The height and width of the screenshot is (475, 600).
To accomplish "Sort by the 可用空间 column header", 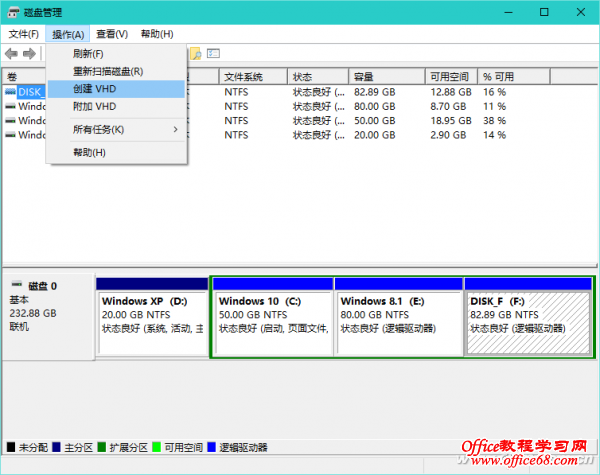I will (452, 77).
